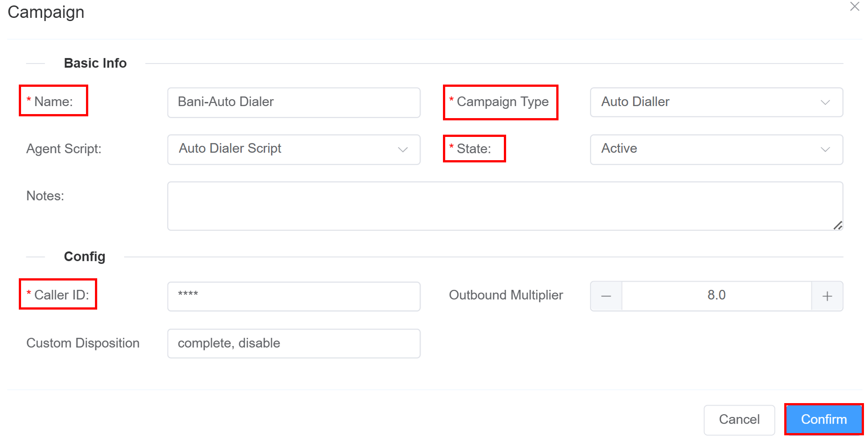868x438 pixels.
Task: Expand the Auto Dialler selection chevron
Action: [x=825, y=102]
